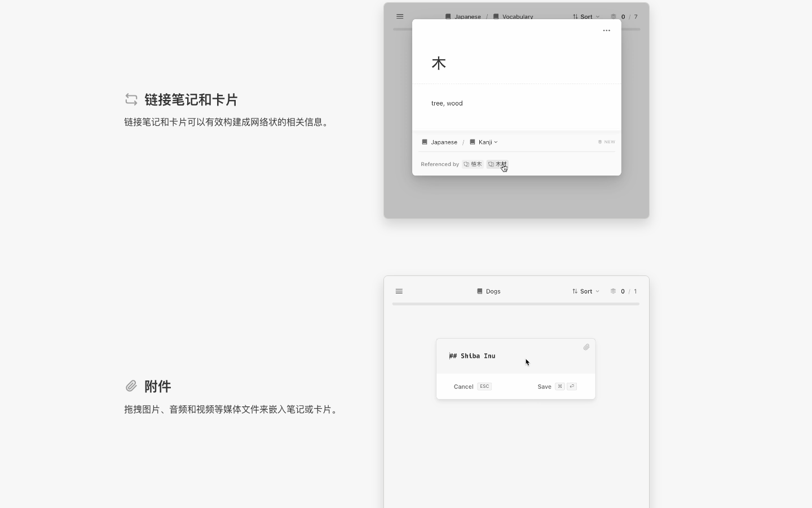Open the more options menu on the 木 card
This screenshot has width=812, height=508.
click(607, 30)
